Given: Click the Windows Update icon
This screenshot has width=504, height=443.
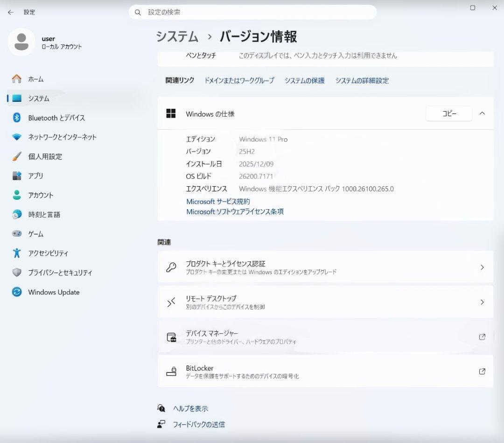Looking at the screenshot, I should [x=17, y=292].
